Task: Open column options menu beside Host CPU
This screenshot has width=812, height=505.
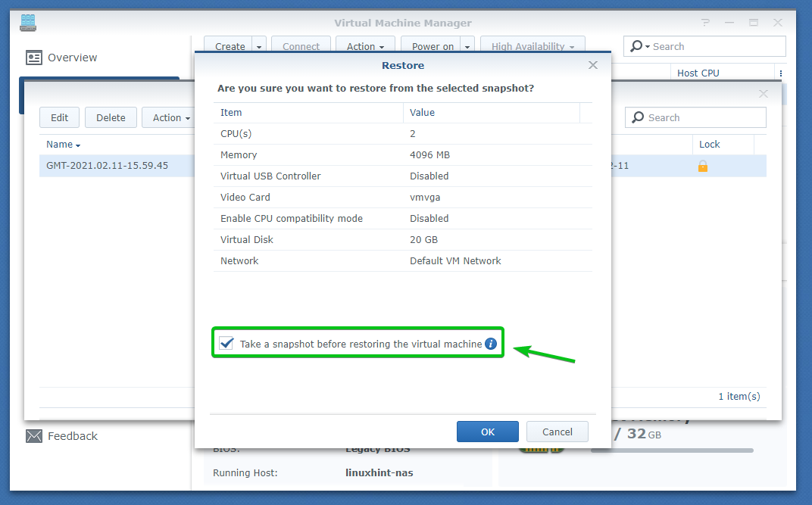Action: click(x=780, y=73)
